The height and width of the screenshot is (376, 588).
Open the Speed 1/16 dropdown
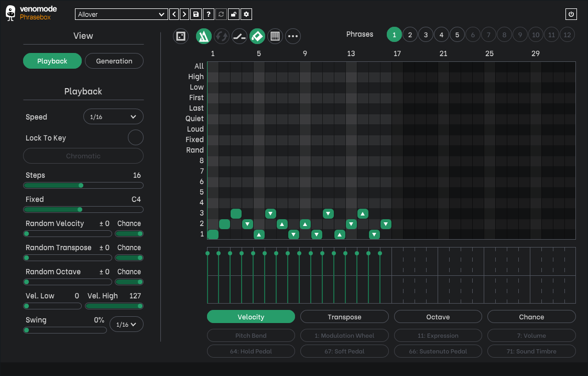[x=113, y=117]
